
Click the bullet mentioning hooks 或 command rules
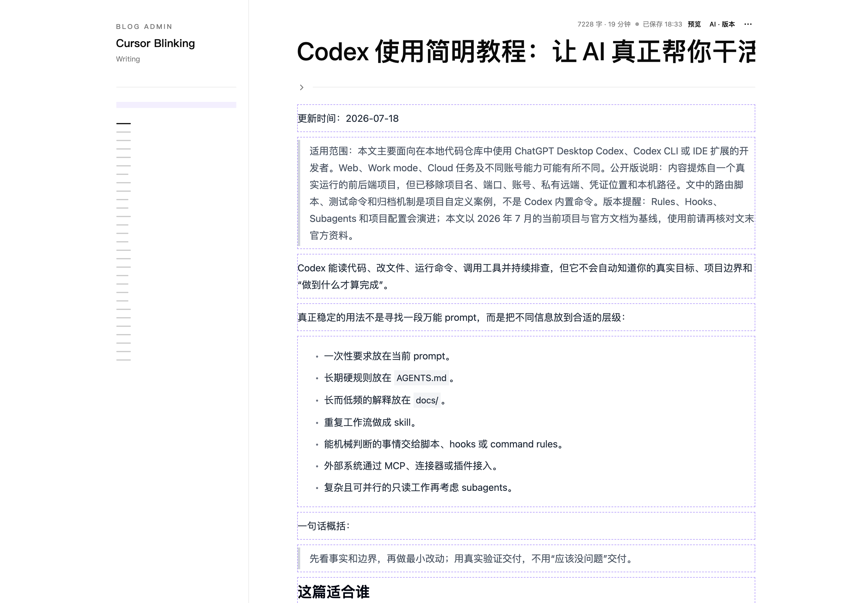(x=443, y=444)
